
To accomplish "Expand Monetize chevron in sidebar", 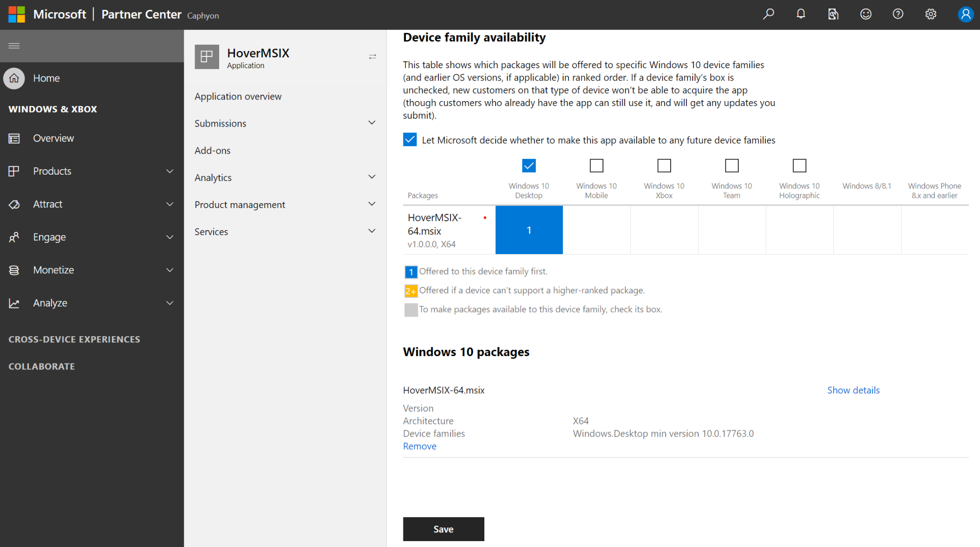I will [170, 270].
